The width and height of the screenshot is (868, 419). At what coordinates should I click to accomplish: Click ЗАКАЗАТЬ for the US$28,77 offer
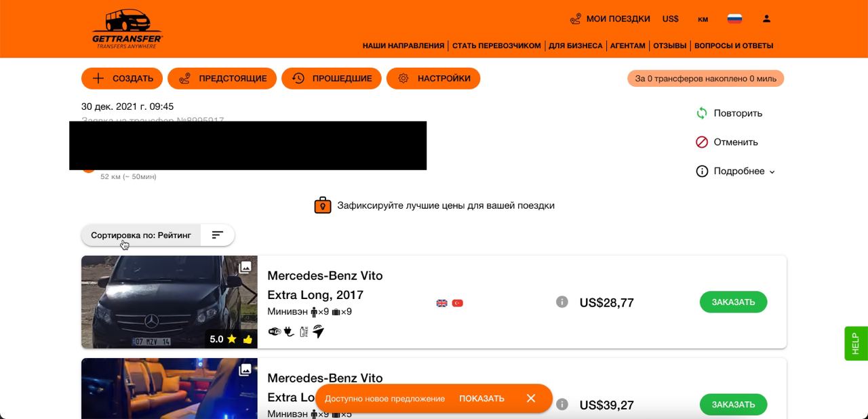click(733, 302)
